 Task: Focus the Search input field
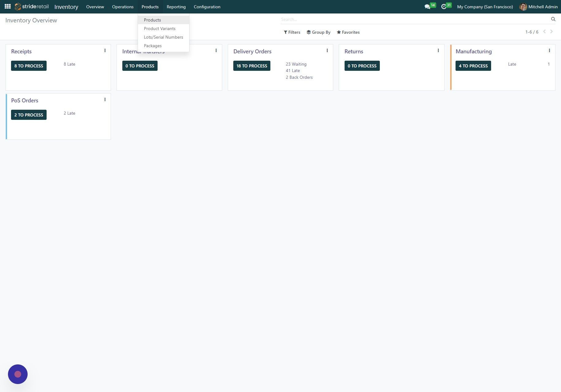click(415, 19)
